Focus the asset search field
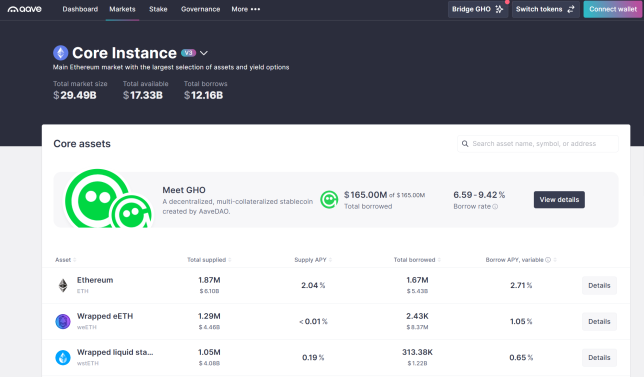 pos(538,144)
